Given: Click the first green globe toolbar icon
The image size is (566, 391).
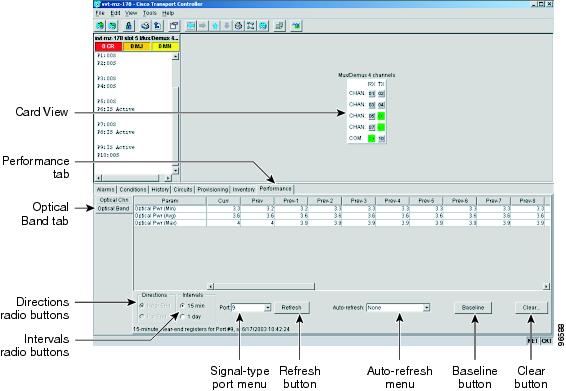Looking at the screenshot, I should pyautogui.click(x=100, y=26).
